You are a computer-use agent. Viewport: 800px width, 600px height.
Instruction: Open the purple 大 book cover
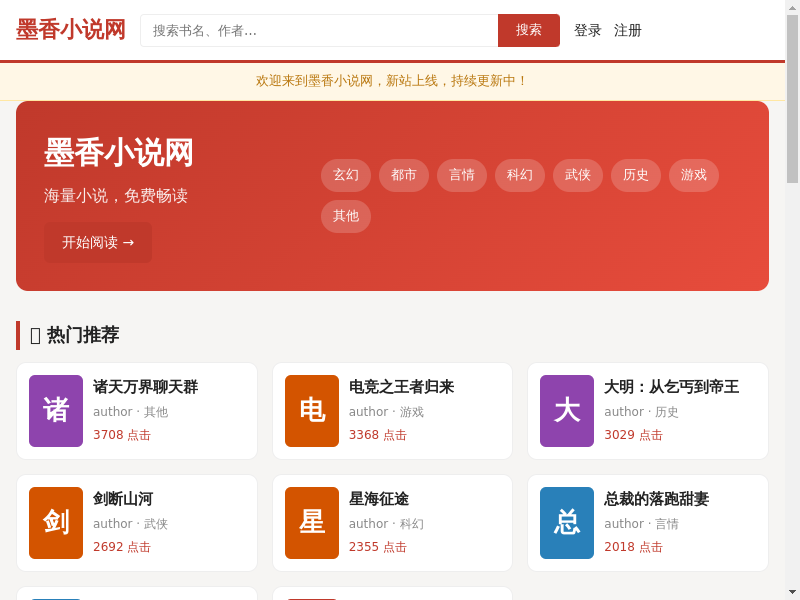[567, 411]
